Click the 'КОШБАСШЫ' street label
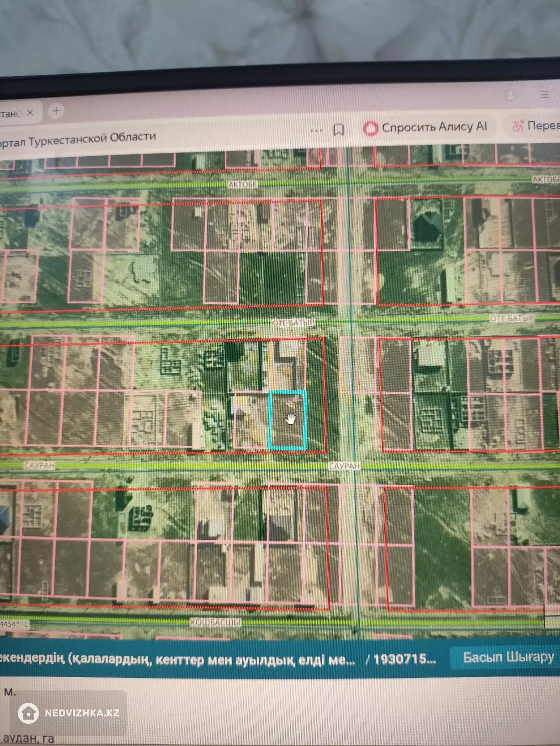 [x=215, y=622]
